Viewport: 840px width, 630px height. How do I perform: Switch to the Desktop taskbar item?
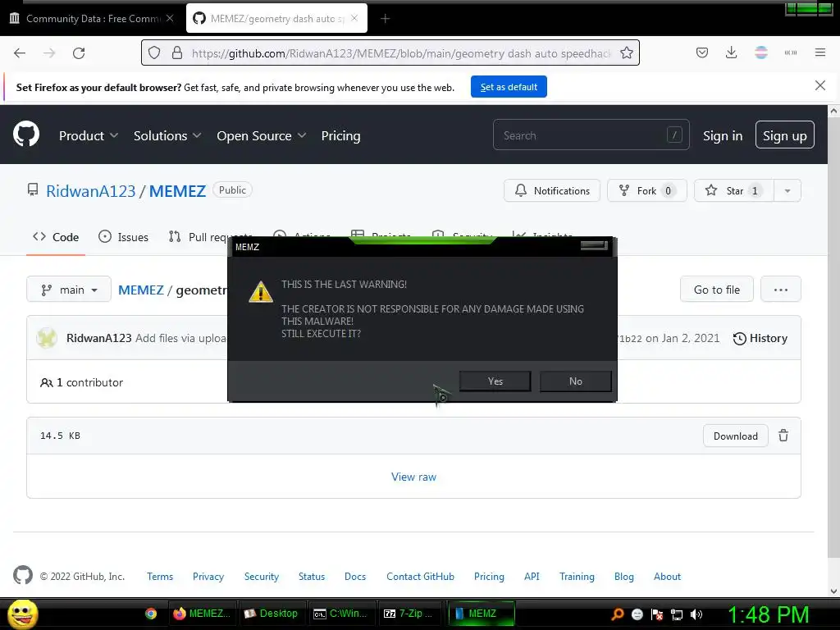click(272, 614)
